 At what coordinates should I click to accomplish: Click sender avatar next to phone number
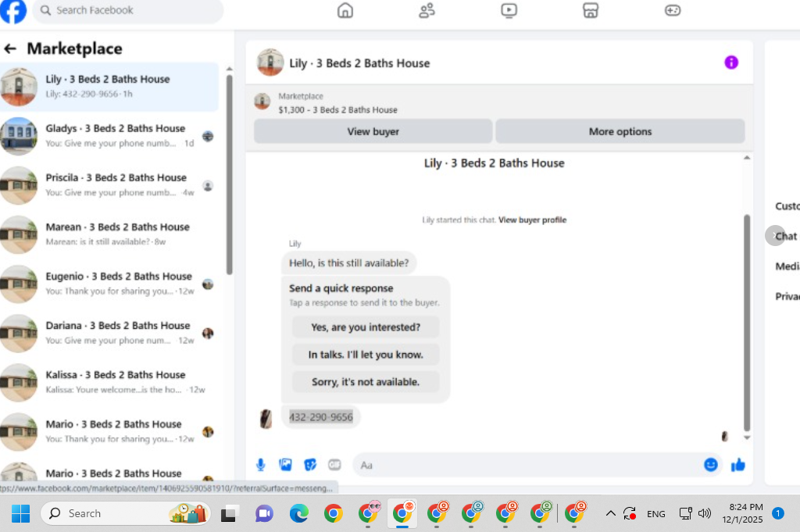pos(266,419)
